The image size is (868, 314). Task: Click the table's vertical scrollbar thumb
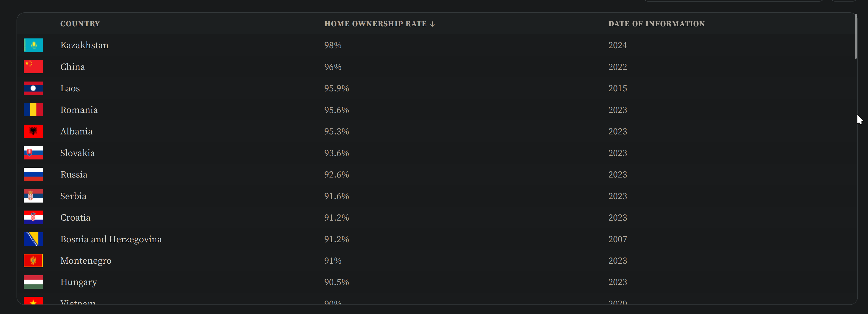point(856,36)
